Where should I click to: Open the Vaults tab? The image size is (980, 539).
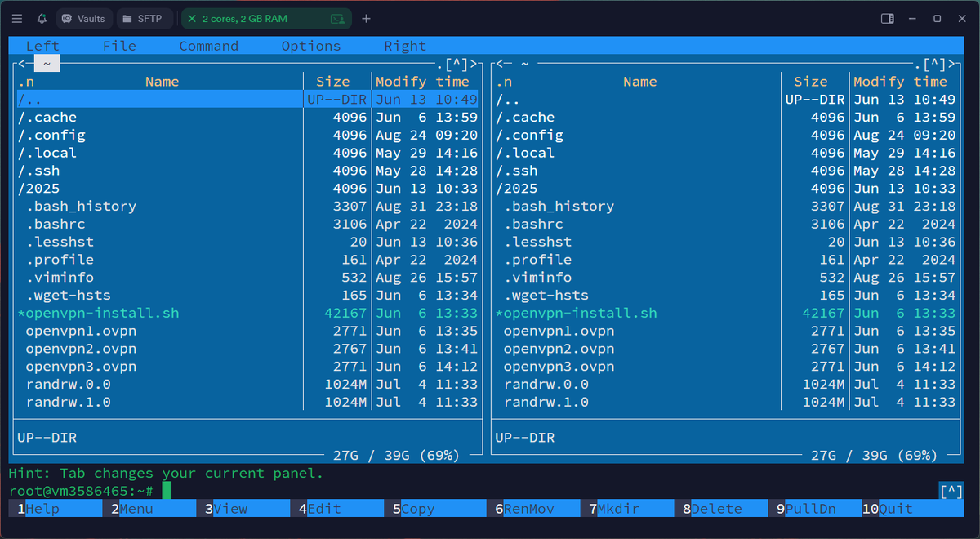(x=84, y=18)
